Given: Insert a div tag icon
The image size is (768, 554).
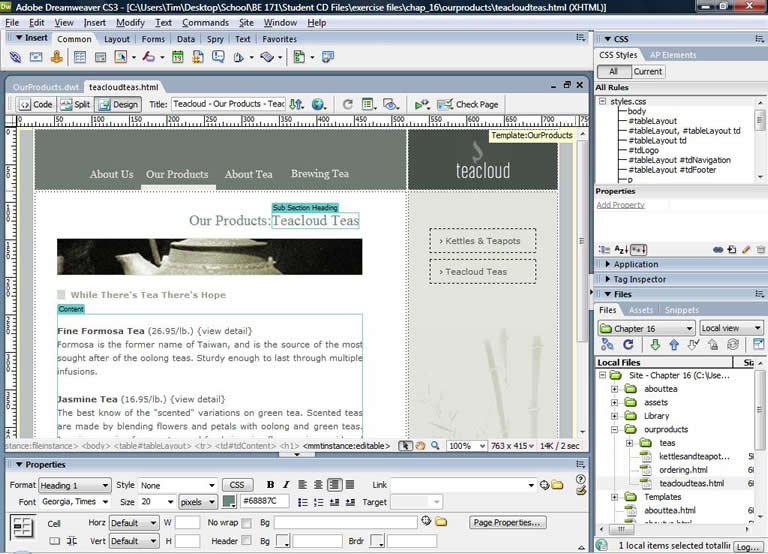Looking at the screenshot, I should [100, 57].
